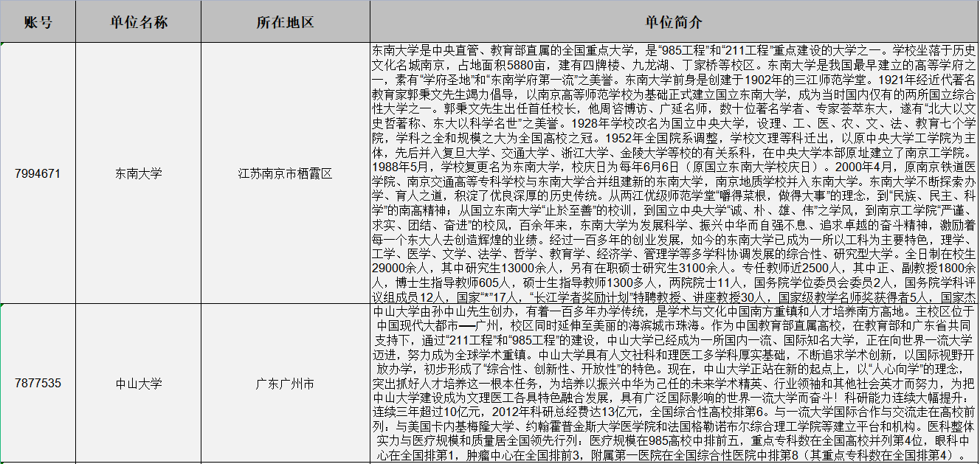Click the 账号 column header cell
Image resolution: width=980 pixels, height=464 pixels.
tap(38, 22)
